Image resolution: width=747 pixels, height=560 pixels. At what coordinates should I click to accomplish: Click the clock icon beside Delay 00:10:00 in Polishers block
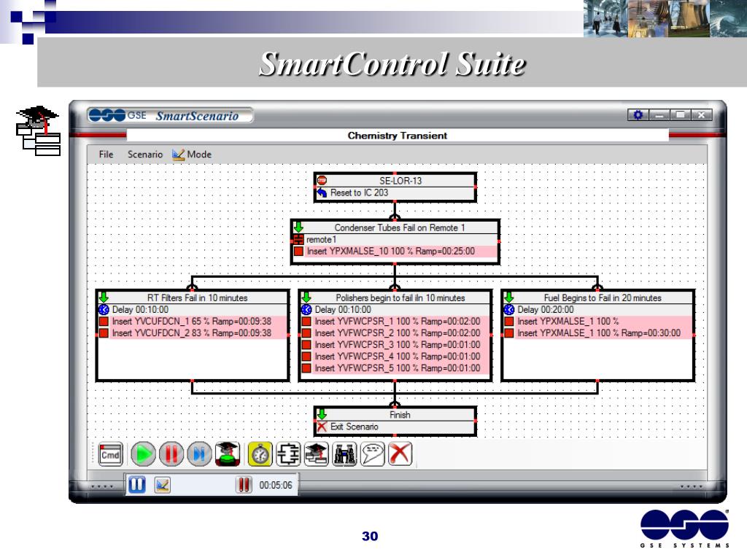pyautogui.click(x=307, y=309)
